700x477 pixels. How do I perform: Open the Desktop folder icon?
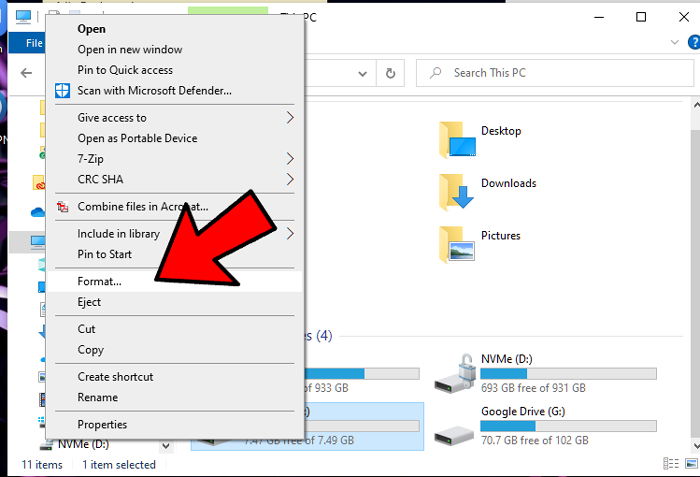click(457, 140)
